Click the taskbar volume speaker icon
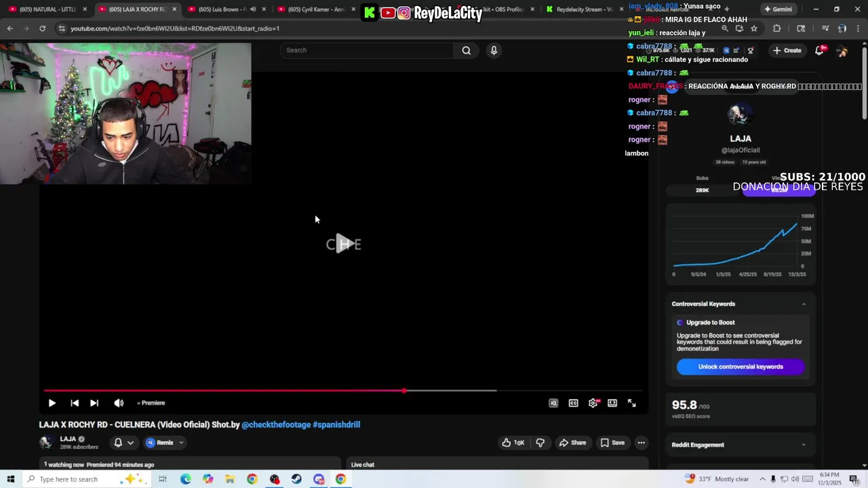 pos(797,479)
